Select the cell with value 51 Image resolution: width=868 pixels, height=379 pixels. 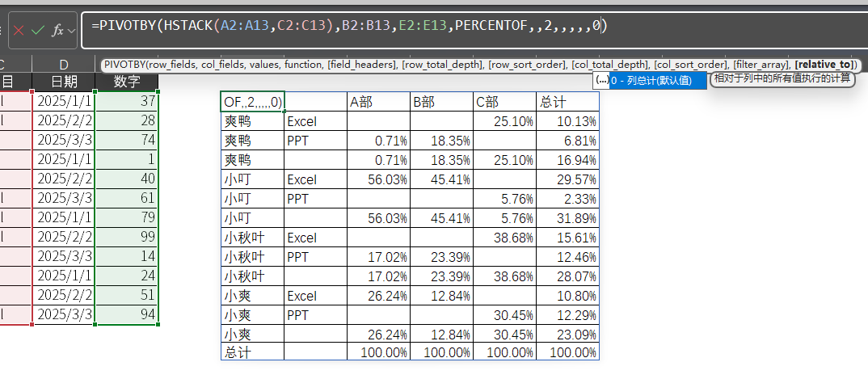tap(128, 294)
